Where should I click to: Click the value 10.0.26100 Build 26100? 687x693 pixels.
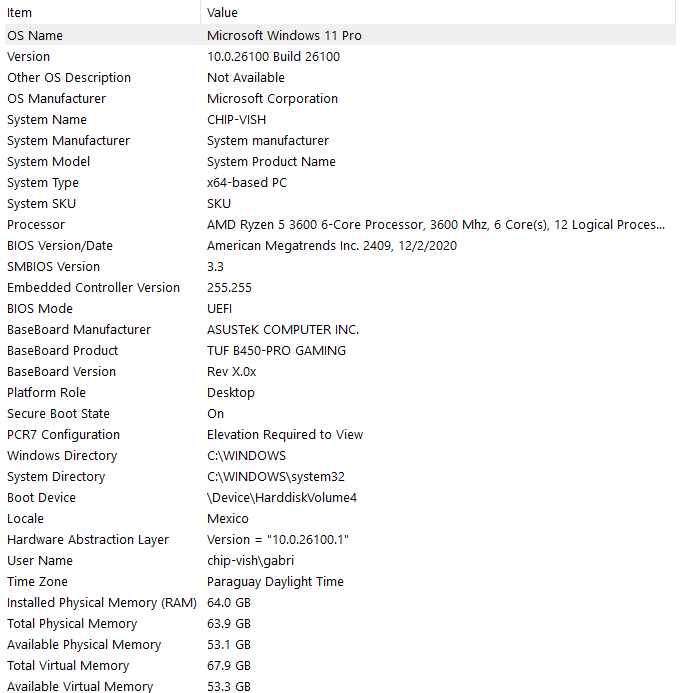273,57
